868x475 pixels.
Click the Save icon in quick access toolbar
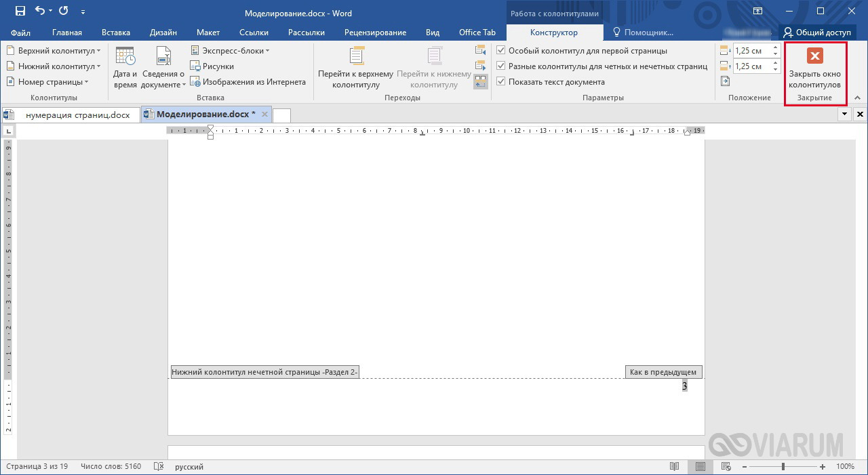tap(20, 12)
